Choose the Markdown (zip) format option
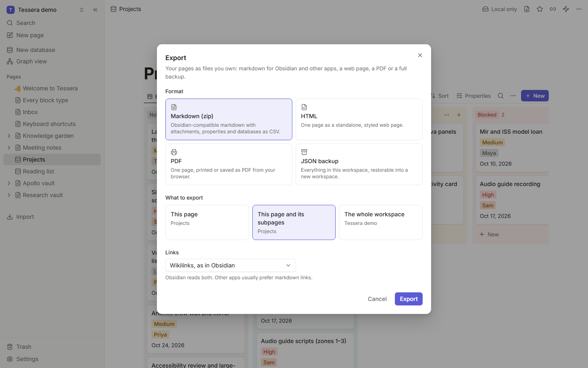The width and height of the screenshot is (588, 368). (229, 119)
